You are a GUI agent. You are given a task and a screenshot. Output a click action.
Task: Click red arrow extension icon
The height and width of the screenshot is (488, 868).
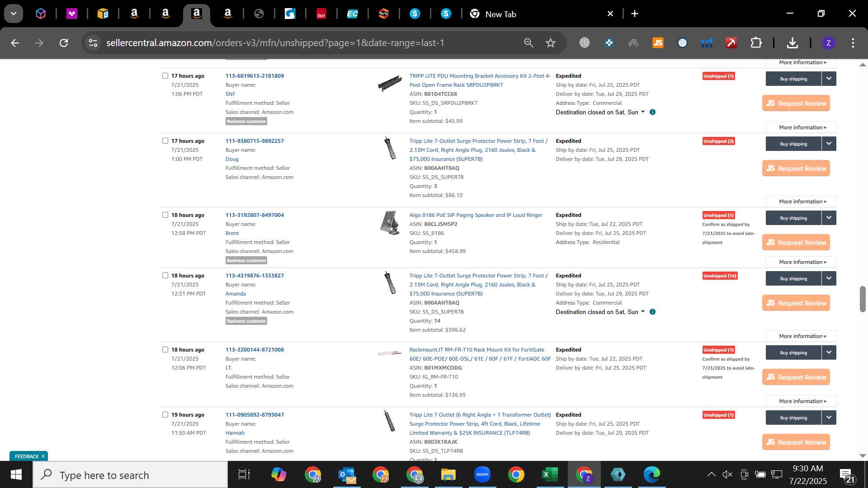pos(731,43)
